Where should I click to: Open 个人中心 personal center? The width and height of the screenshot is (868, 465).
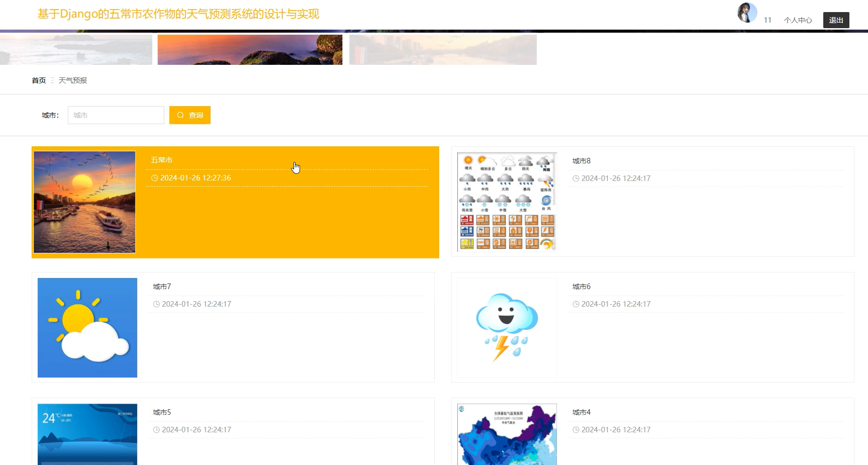(798, 20)
